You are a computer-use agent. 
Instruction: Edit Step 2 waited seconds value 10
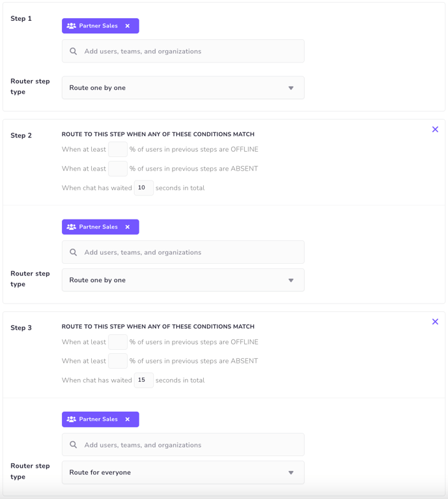tap(143, 188)
